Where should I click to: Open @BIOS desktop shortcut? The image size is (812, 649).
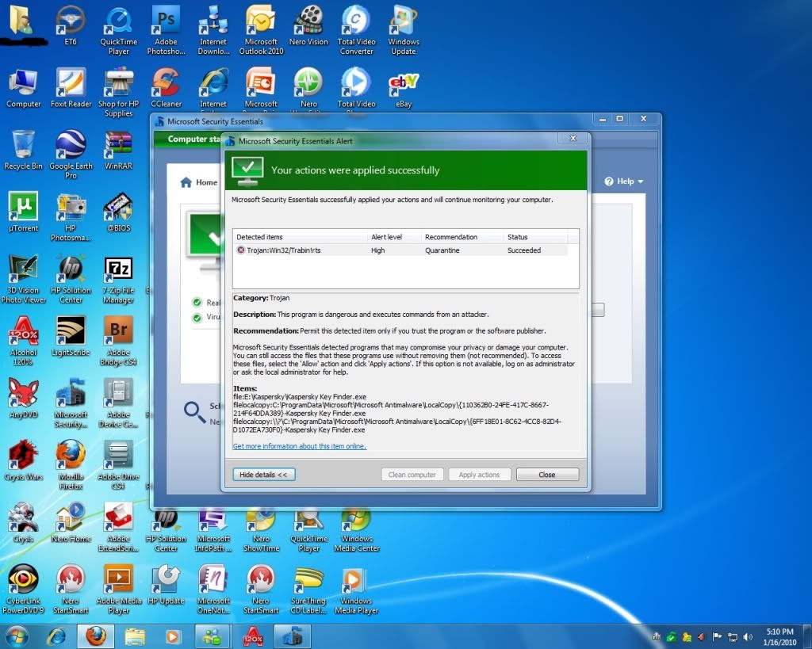point(119,211)
